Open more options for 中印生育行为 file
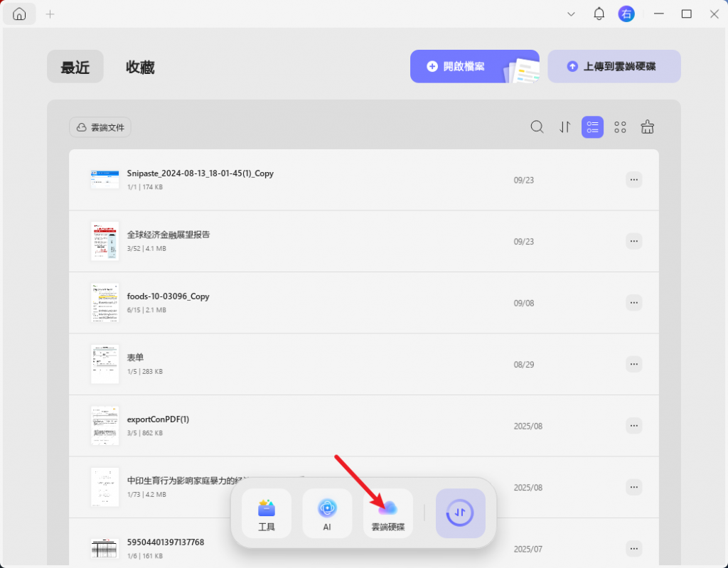Viewport: 728px width, 568px height. click(633, 487)
